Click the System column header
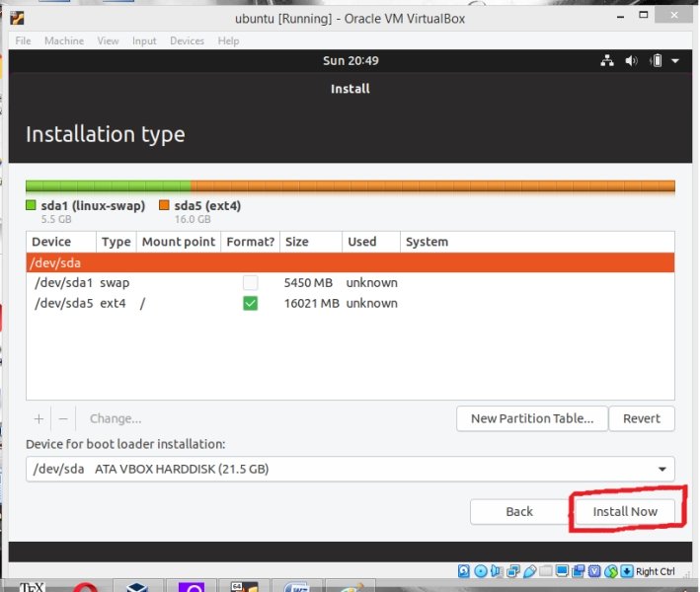The height and width of the screenshot is (592, 700). point(537,242)
